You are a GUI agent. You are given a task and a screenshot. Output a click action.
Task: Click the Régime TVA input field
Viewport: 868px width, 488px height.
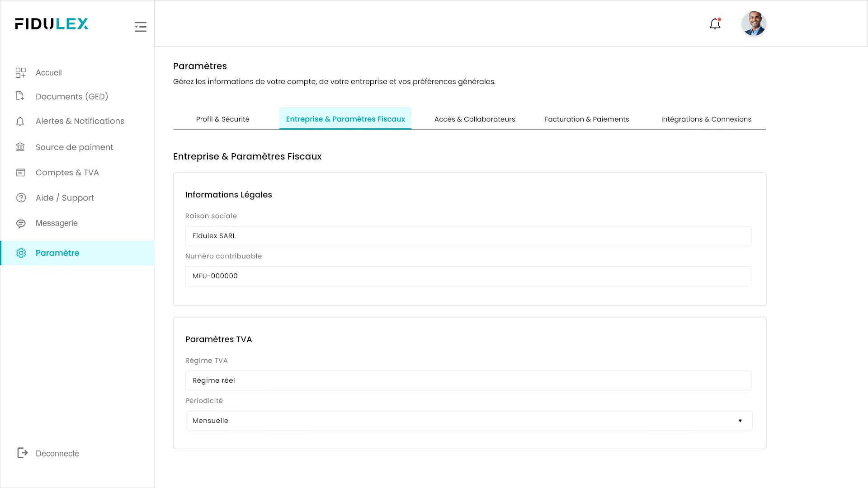tap(468, 380)
